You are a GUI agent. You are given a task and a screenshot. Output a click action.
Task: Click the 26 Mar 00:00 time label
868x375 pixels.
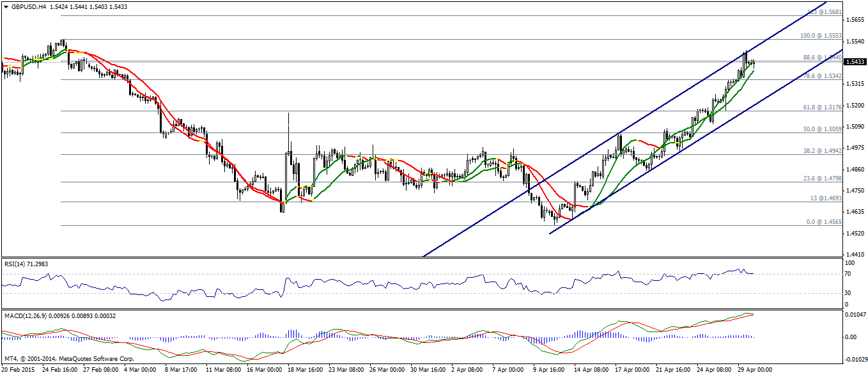pyautogui.click(x=387, y=369)
